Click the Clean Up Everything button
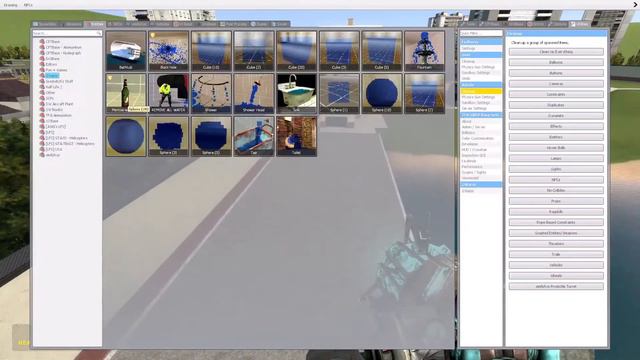Screen dimensions: 640x360 [x=556, y=52]
